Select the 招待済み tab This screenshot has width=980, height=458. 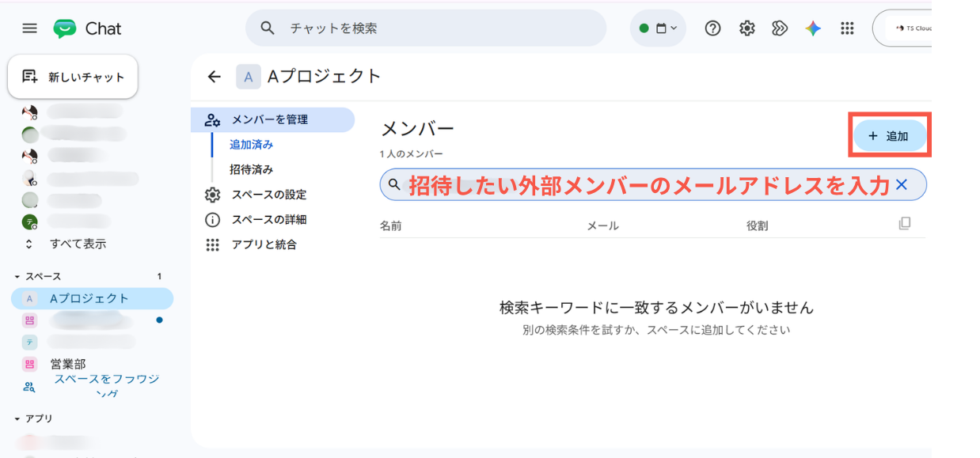pyautogui.click(x=252, y=169)
